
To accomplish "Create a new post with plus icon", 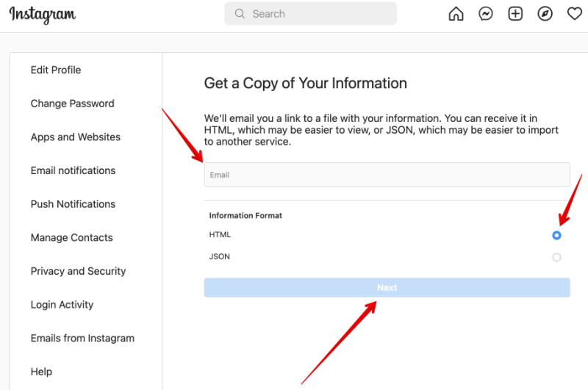I will click(515, 14).
